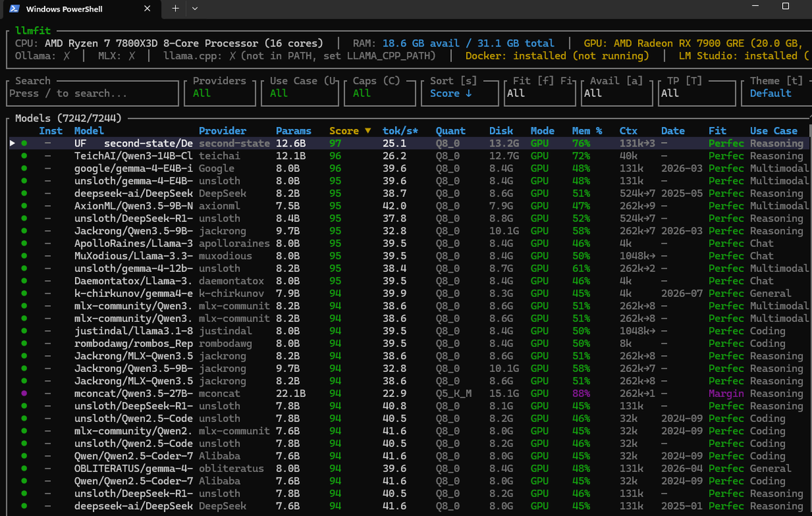
Task: Open the Providers filter
Action: 221,93
